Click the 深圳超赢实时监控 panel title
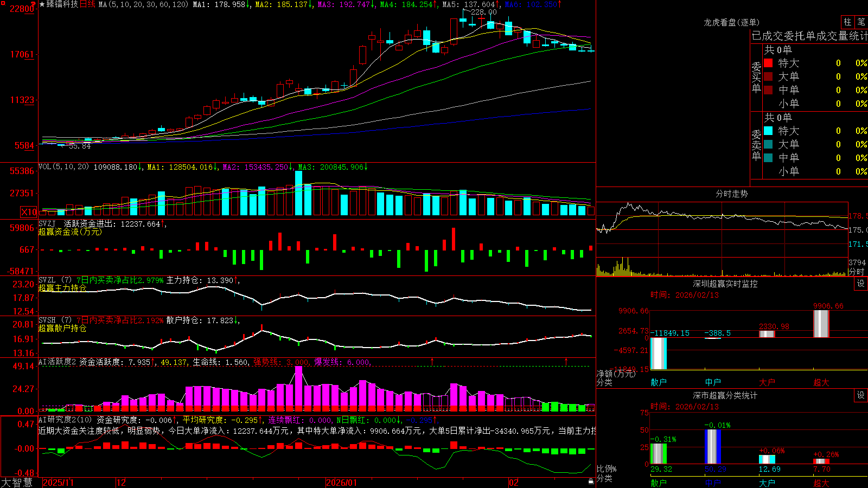Image resolution: width=868 pixels, height=488 pixels. 725,284
